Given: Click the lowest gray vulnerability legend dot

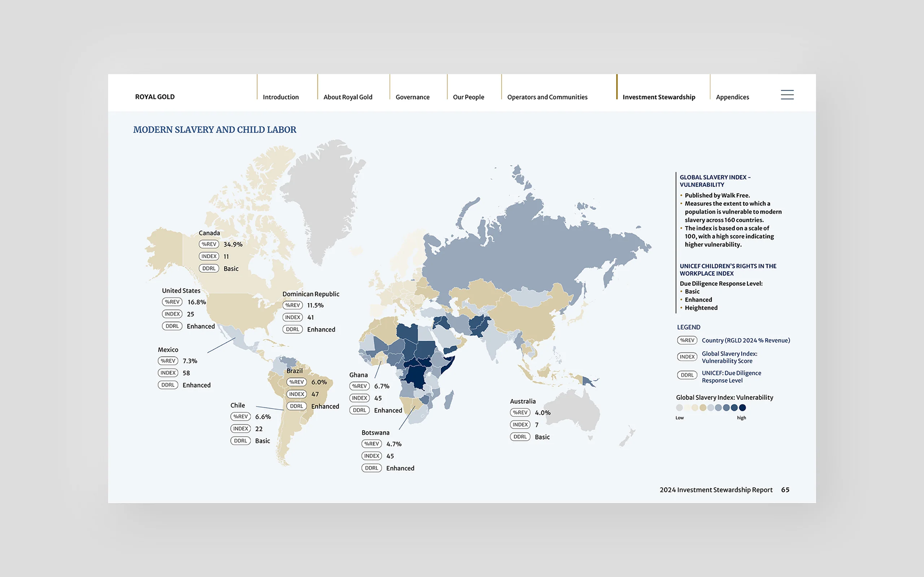Looking at the screenshot, I should click(x=679, y=408).
